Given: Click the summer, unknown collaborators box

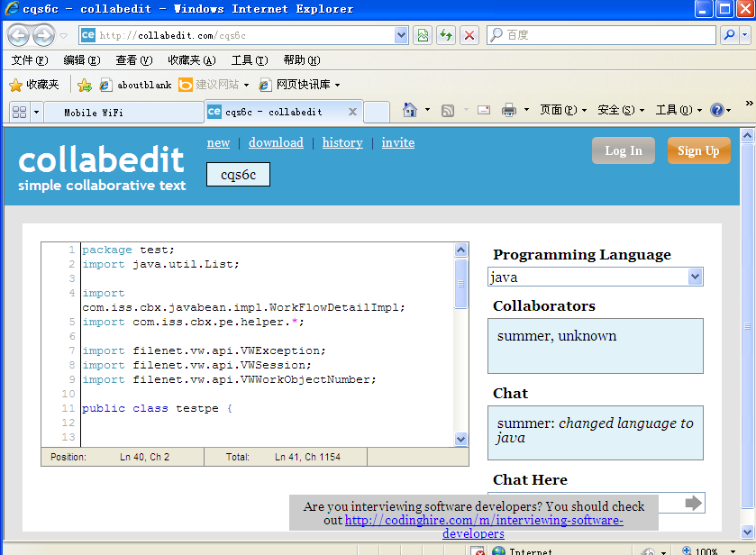Looking at the screenshot, I should [x=595, y=346].
